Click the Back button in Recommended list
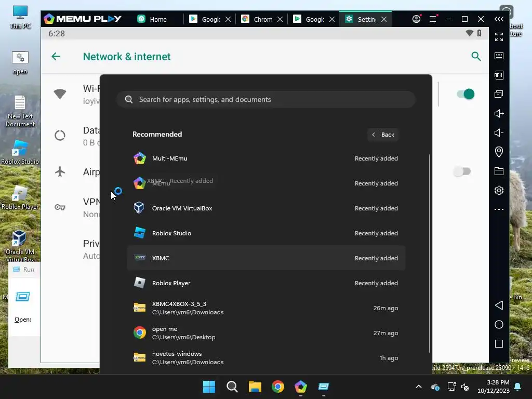This screenshot has width=532, height=399. (383, 135)
